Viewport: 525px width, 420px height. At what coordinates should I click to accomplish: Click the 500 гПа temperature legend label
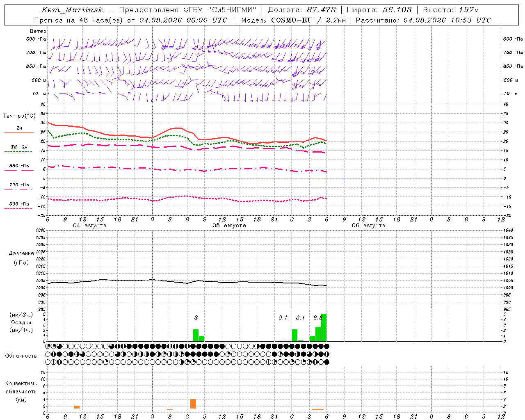(x=19, y=204)
